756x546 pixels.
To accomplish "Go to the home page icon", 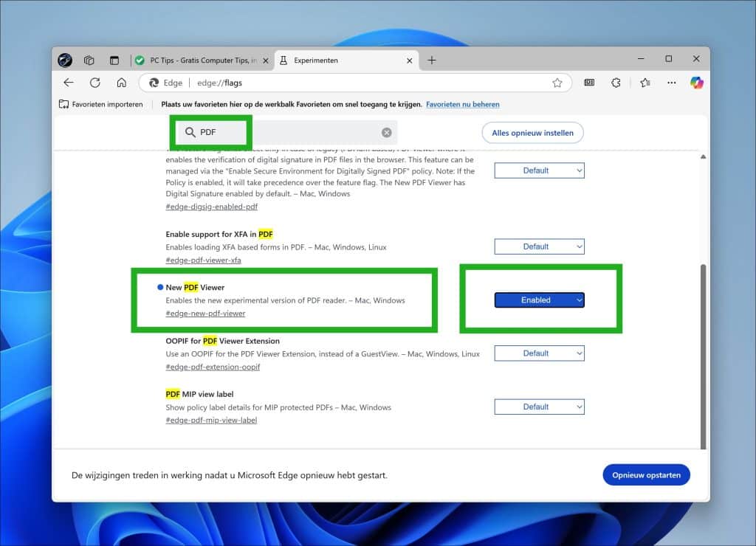I will pos(122,83).
